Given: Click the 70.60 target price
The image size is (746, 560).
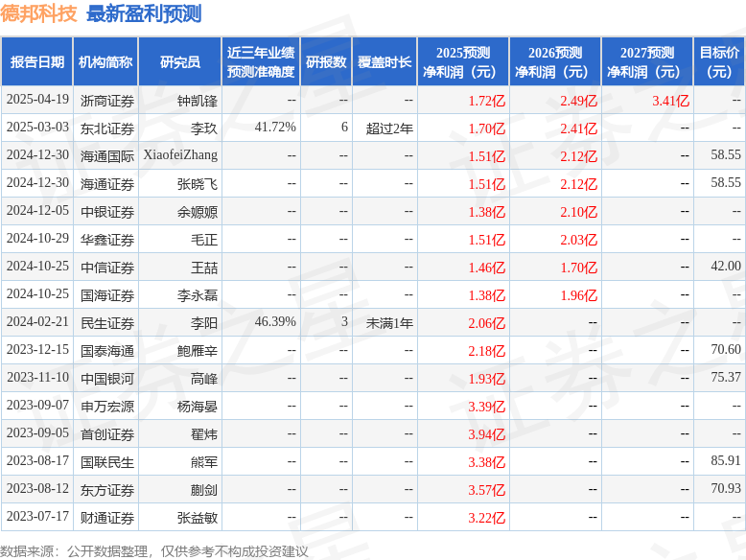Looking at the screenshot, I should [726, 350].
